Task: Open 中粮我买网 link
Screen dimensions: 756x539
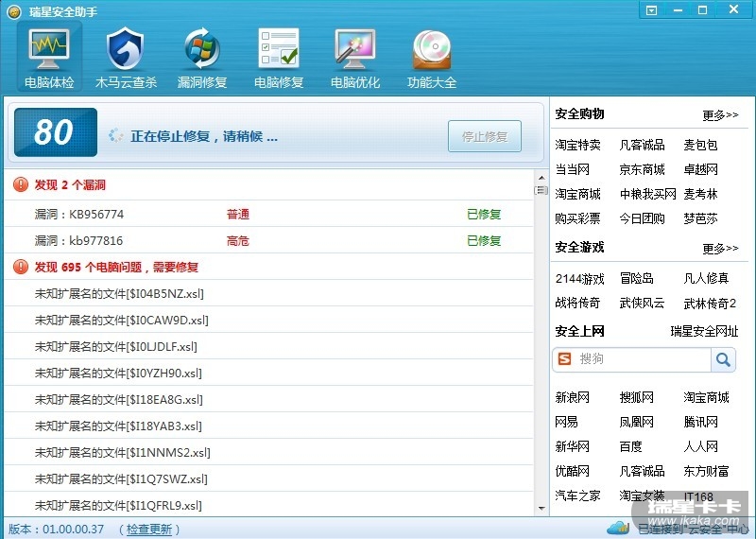Action: click(648, 194)
